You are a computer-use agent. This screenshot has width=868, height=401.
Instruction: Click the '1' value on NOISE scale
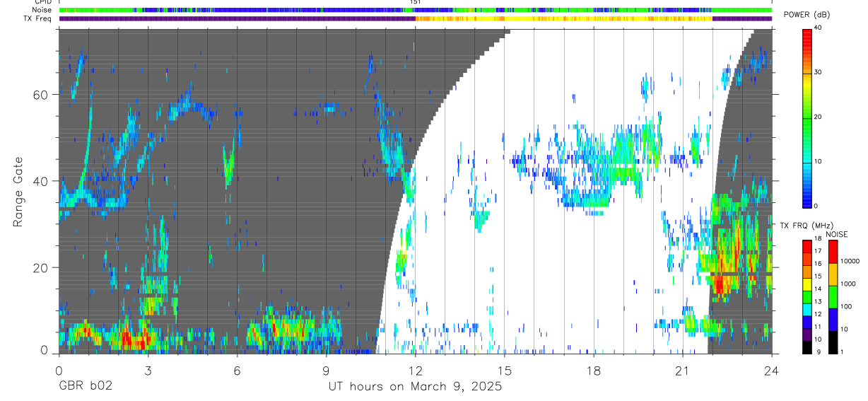point(842,352)
